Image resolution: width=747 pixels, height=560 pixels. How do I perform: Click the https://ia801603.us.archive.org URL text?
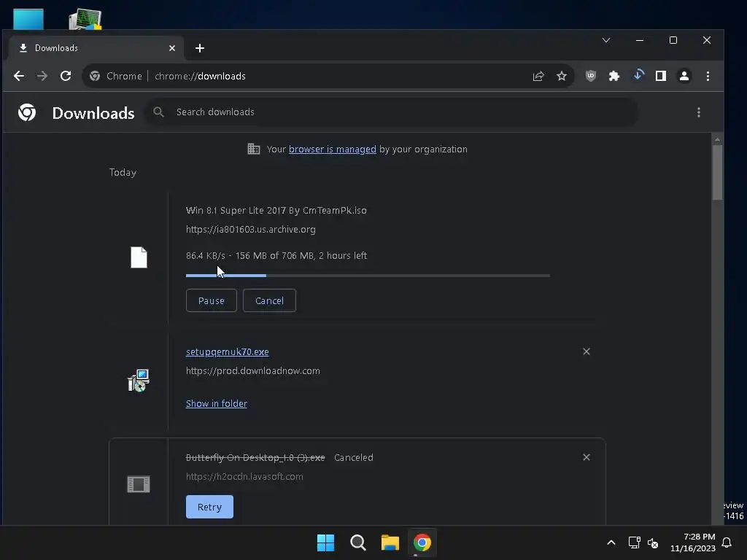coord(251,229)
